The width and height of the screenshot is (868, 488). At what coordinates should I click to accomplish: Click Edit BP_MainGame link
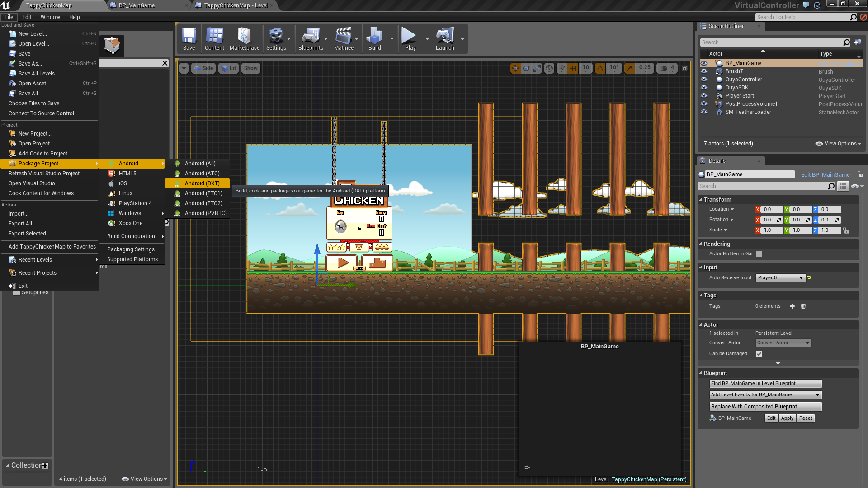825,175
